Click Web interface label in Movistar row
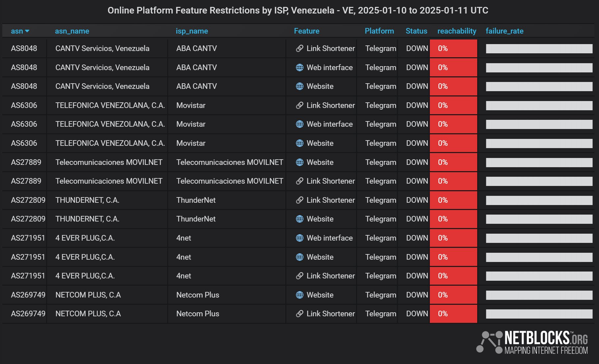599x364 pixels. 329,124
